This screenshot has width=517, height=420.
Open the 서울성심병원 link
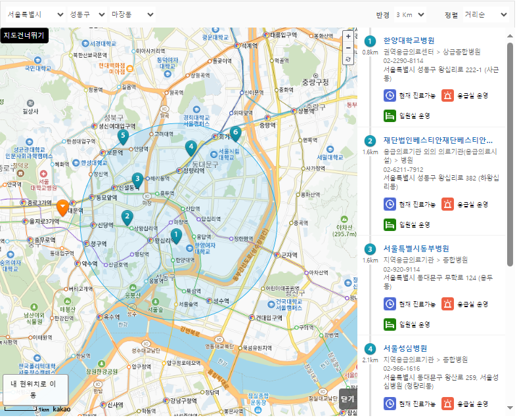pyautogui.click(x=405, y=348)
